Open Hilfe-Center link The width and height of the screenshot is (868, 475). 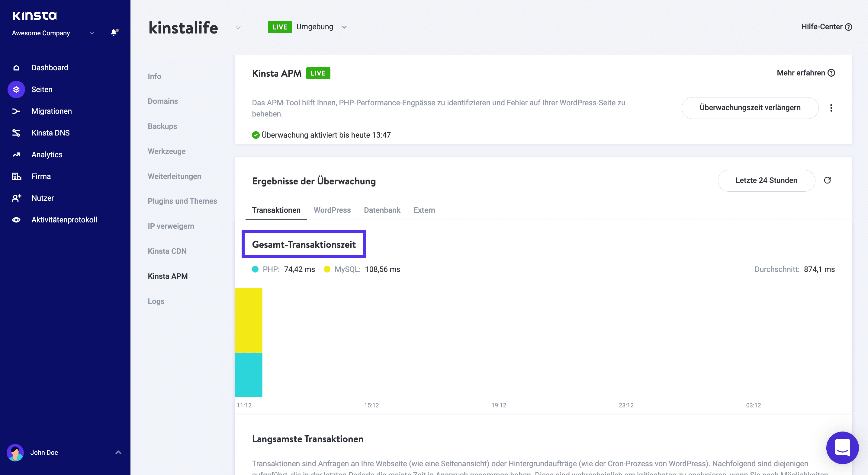pyautogui.click(x=821, y=27)
